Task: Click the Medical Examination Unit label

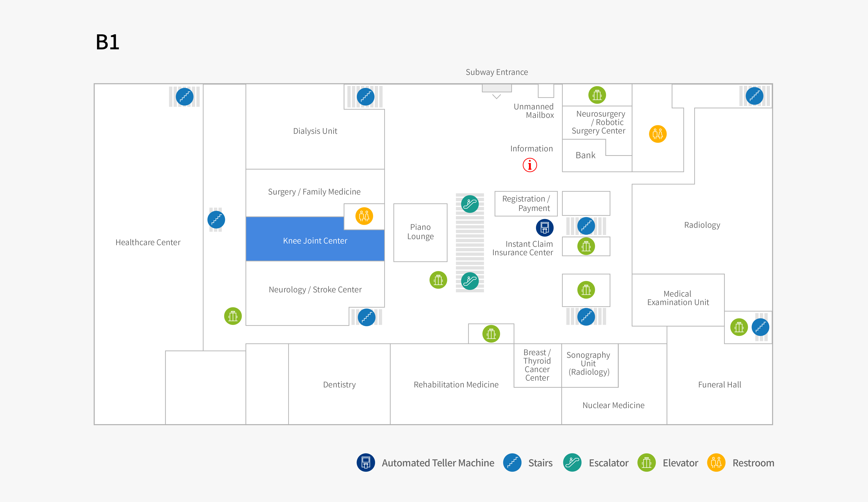Action: click(678, 298)
